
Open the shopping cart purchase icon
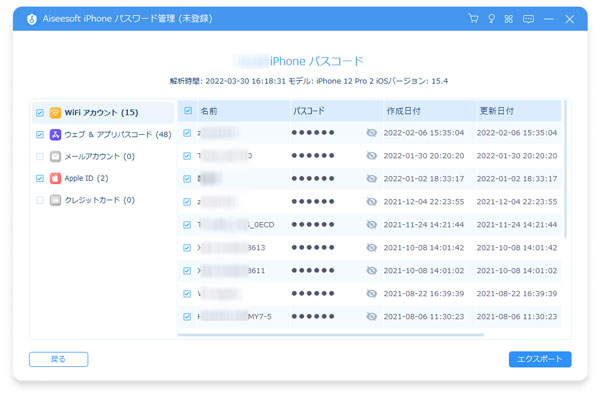point(473,18)
